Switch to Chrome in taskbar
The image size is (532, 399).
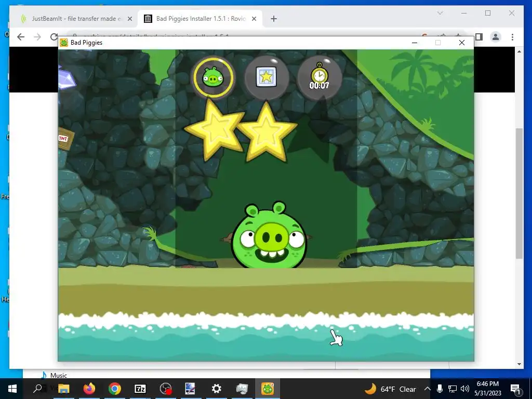(115, 389)
